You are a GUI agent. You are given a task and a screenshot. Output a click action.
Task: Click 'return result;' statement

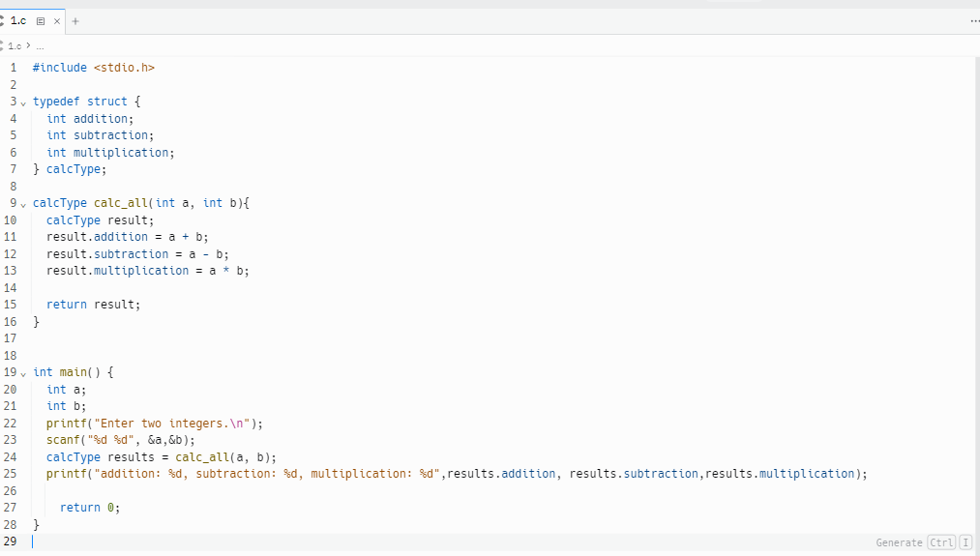point(93,305)
